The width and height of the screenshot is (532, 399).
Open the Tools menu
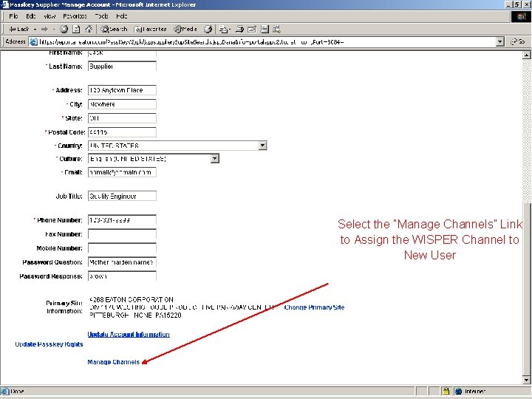[x=101, y=16]
